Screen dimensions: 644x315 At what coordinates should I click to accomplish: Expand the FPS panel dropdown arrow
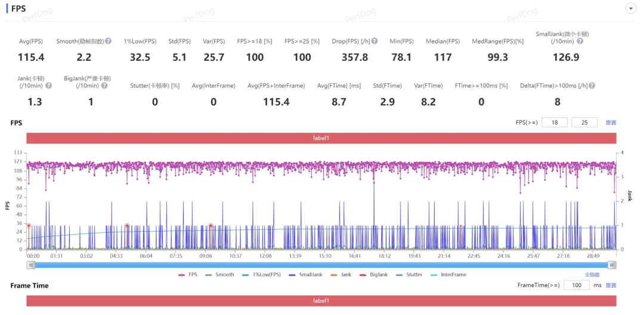pos(631,8)
